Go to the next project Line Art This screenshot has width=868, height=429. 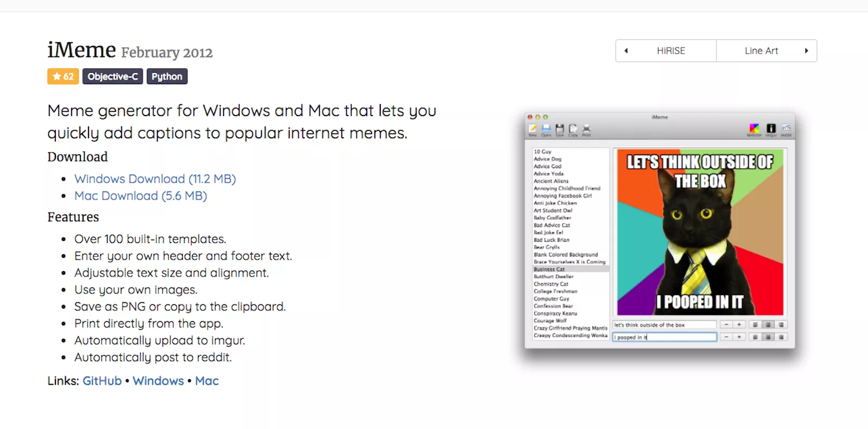click(767, 51)
